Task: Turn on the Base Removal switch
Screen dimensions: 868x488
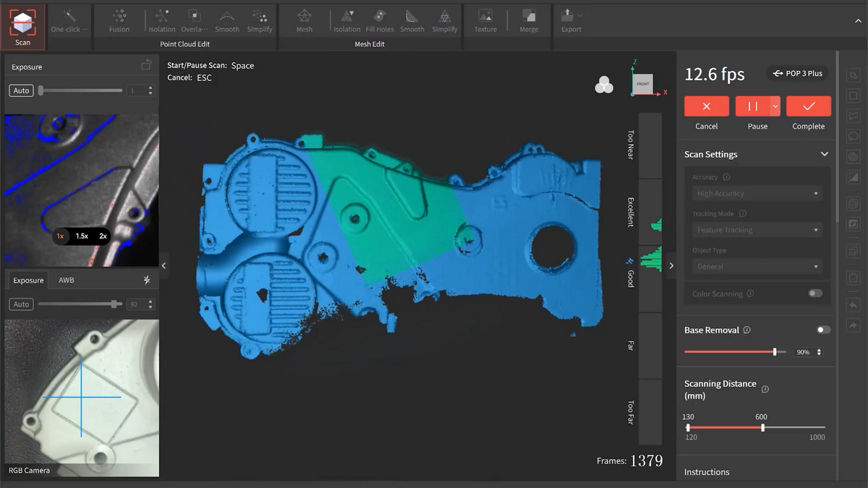Action: [823, 330]
